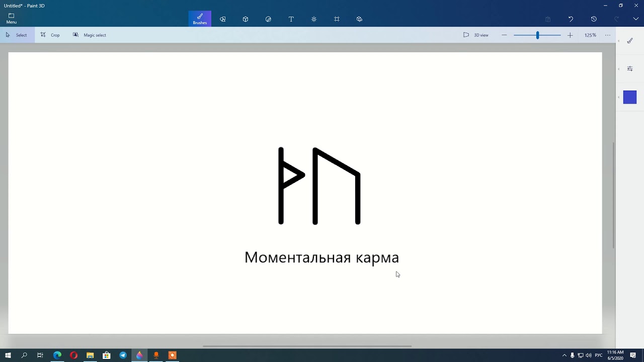Open the Menu folder button

click(11, 19)
